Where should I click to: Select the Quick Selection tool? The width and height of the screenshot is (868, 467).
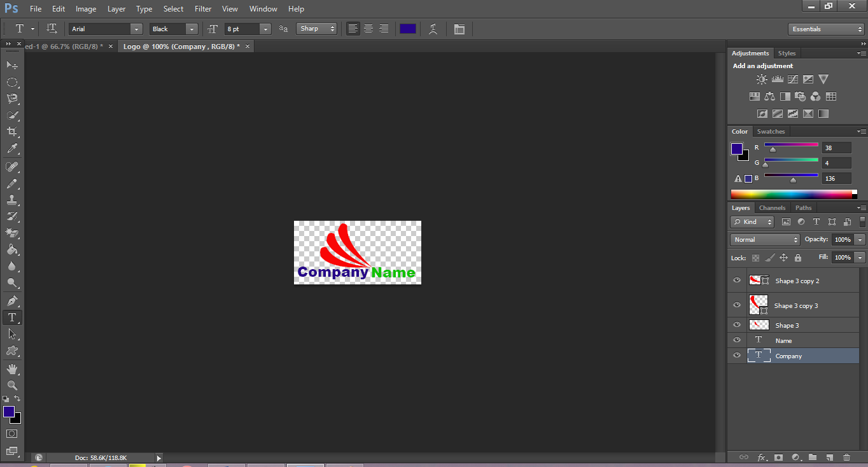coord(12,116)
